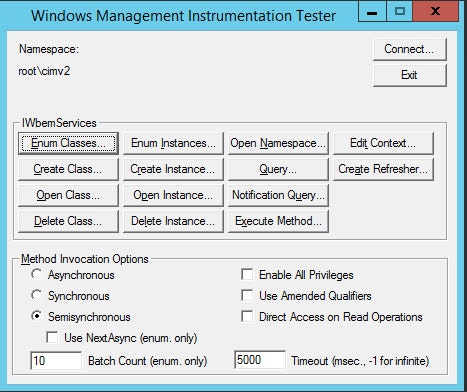Click the Connect... button

[409, 49]
